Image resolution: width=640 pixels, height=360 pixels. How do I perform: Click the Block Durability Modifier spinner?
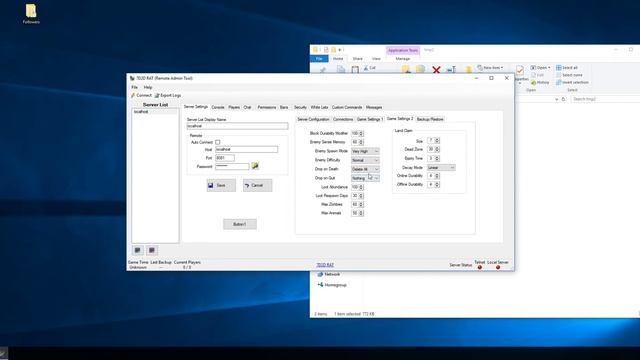coord(357,133)
